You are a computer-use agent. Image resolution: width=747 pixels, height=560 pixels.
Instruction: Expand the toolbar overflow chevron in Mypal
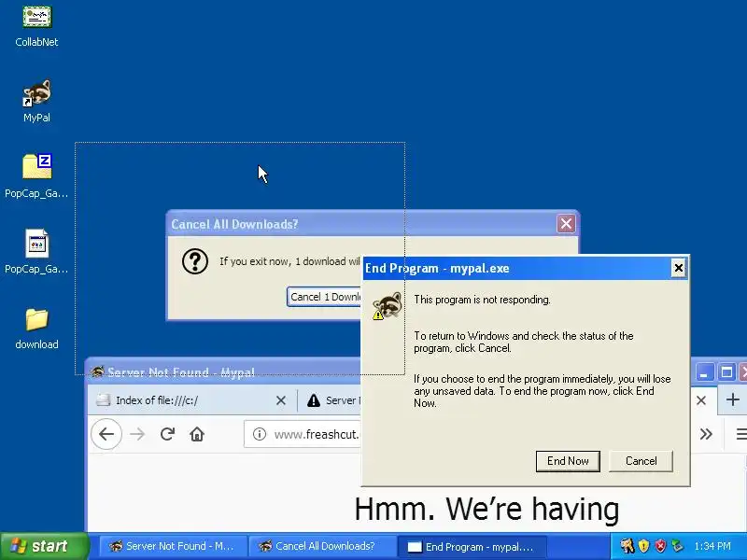pyautogui.click(x=706, y=434)
